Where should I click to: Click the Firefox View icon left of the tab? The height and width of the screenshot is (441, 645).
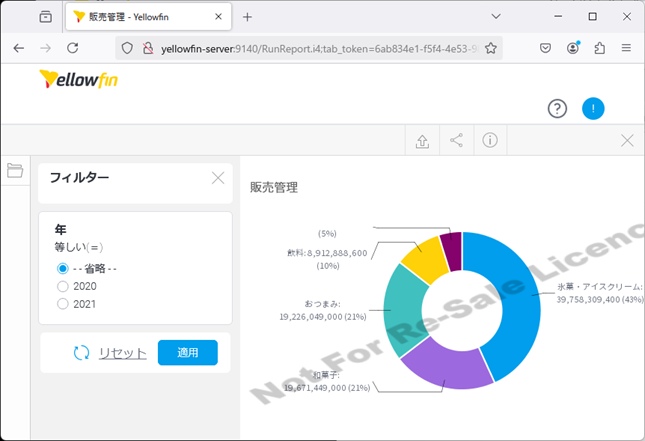(46, 17)
